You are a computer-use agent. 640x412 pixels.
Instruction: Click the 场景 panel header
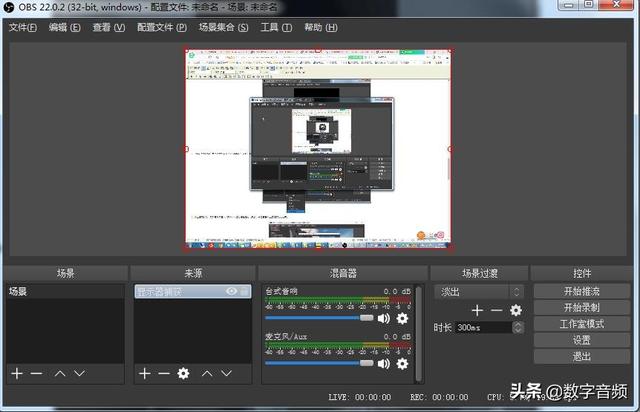pyautogui.click(x=65, y=273)
